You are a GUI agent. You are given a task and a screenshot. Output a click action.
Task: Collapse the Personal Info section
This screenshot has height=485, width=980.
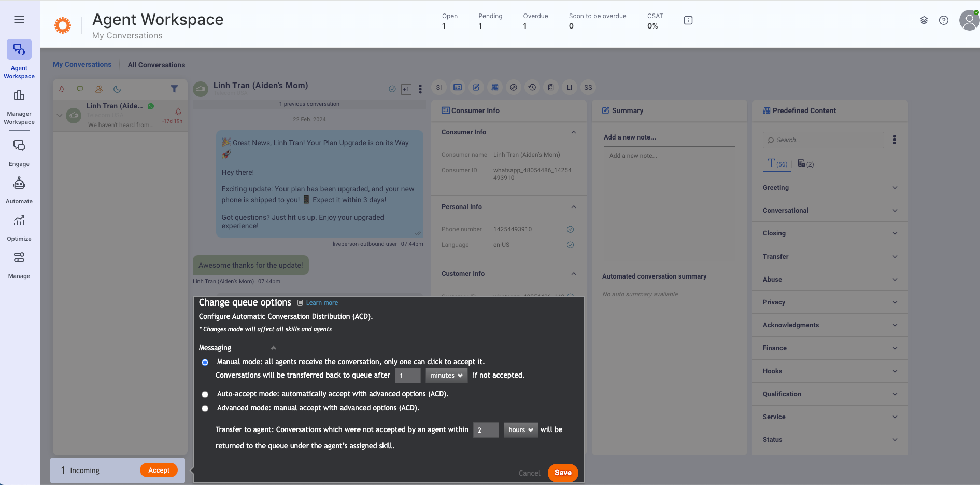(574, 207)
